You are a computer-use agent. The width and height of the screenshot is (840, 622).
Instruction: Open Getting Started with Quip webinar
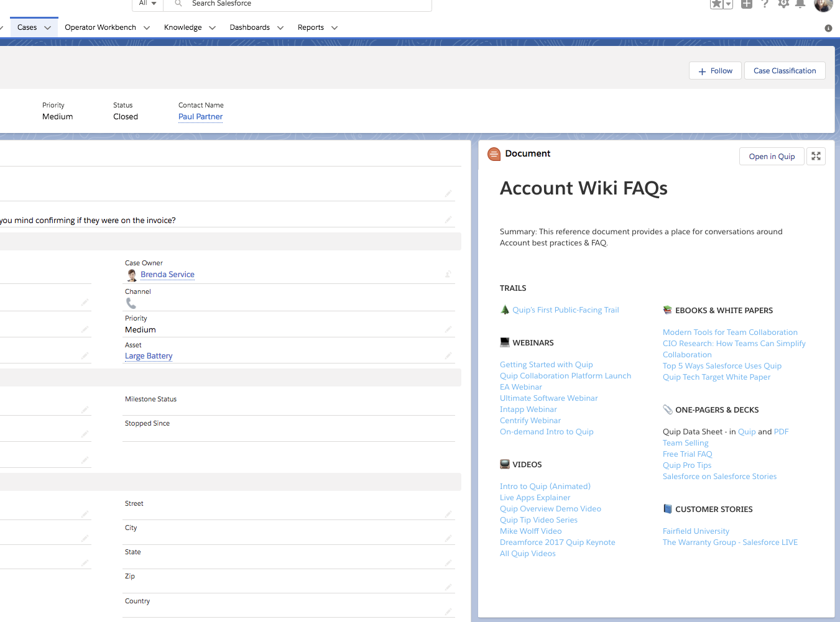point(547,364)
